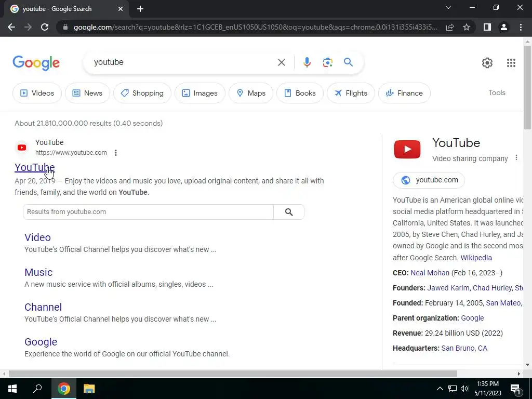Viewport: 532px width, 399px height.
Task: Open volume control in tray
Action: 465,389
